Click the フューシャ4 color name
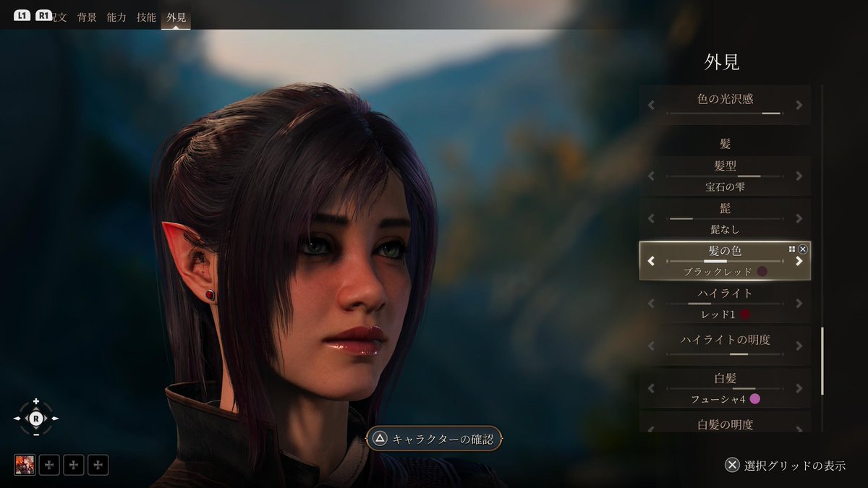This screenshot has height=488, width=868. pos(718,399)
